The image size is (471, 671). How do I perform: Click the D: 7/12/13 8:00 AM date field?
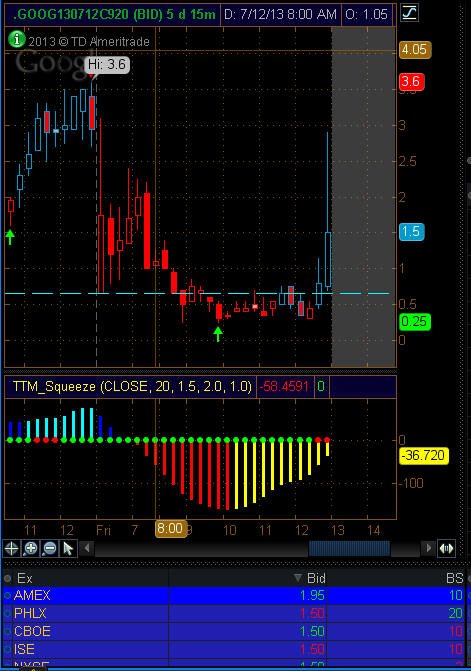(x=280, y=15)
